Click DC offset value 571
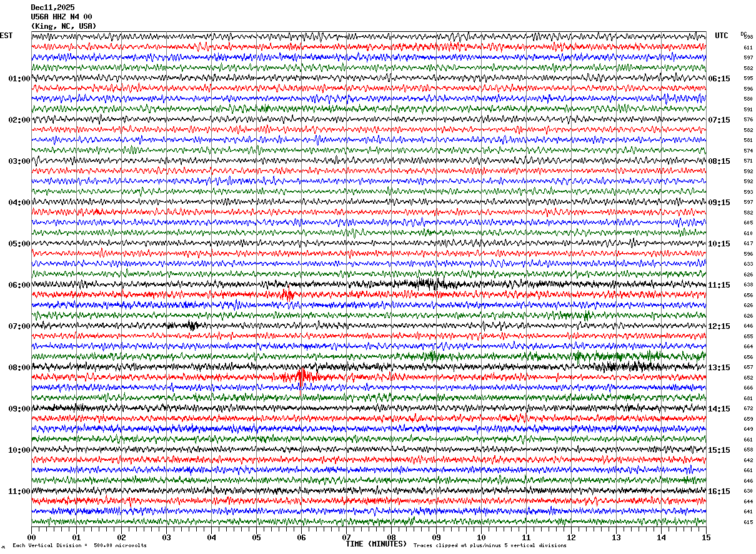 point(748,161)
